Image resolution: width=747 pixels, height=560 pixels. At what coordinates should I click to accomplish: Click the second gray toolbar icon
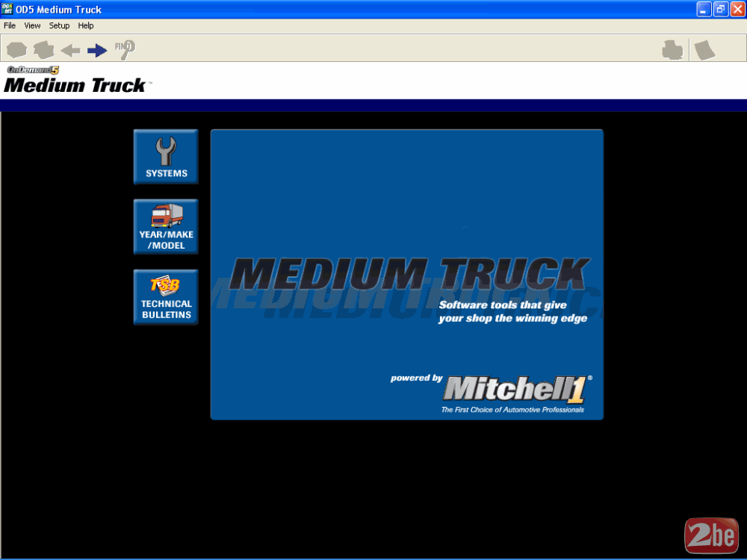click(x=43, y=49)
